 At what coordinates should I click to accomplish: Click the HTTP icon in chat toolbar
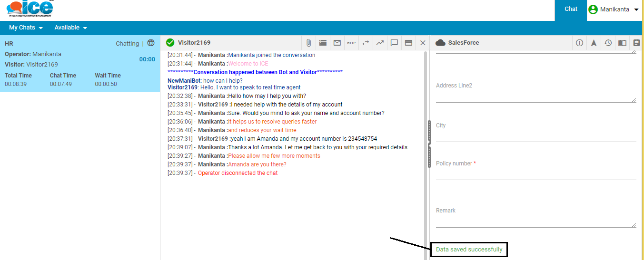pos(351,43)
